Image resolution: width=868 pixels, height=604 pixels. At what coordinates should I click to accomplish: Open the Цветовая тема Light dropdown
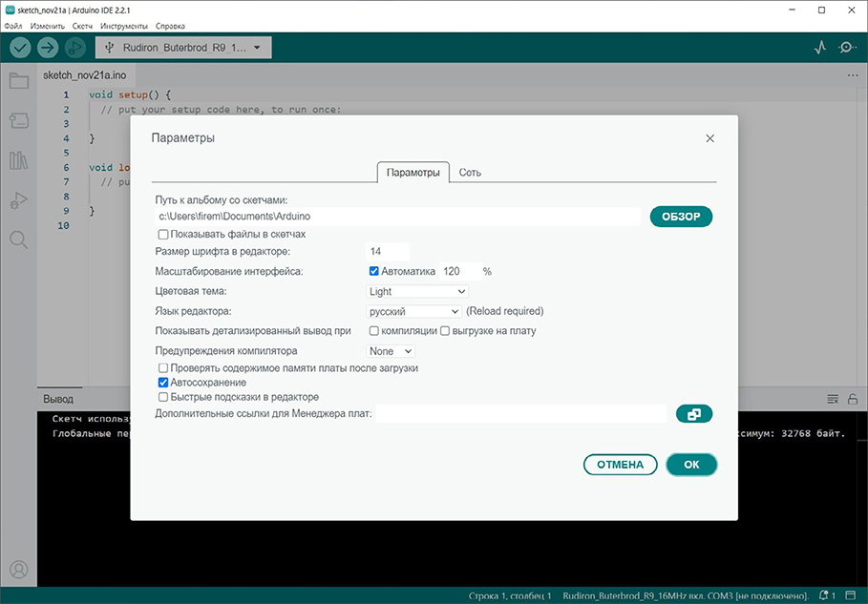click(x=417, y=291)
